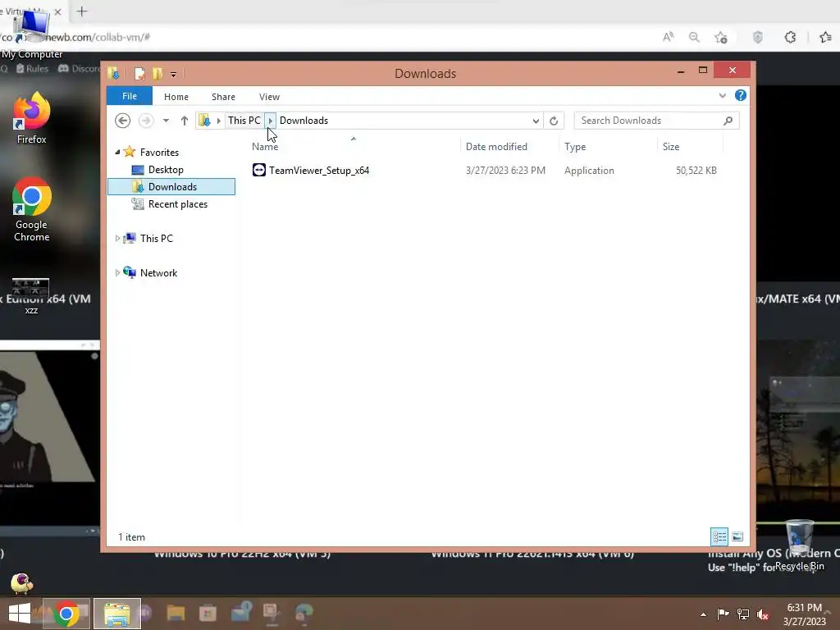This screenshot has height=630, width=840.
Task: Open the Windows Start button
Action: click(x=20, y=614)
